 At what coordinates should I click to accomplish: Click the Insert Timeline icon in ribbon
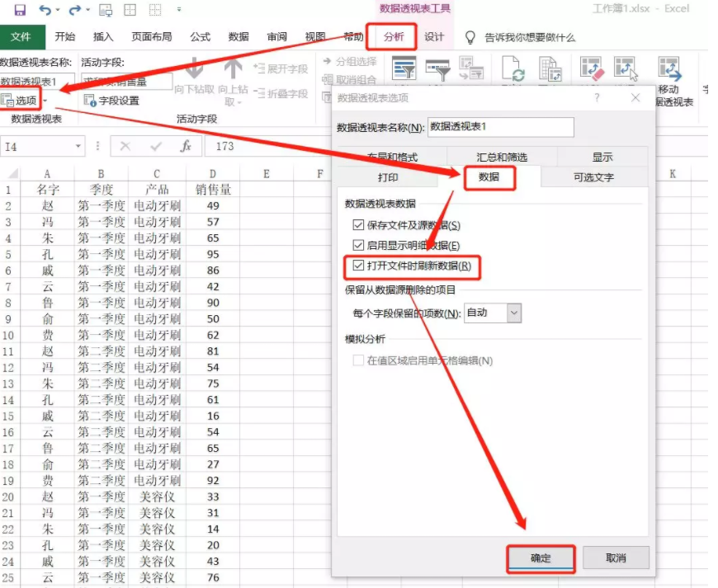437,69
